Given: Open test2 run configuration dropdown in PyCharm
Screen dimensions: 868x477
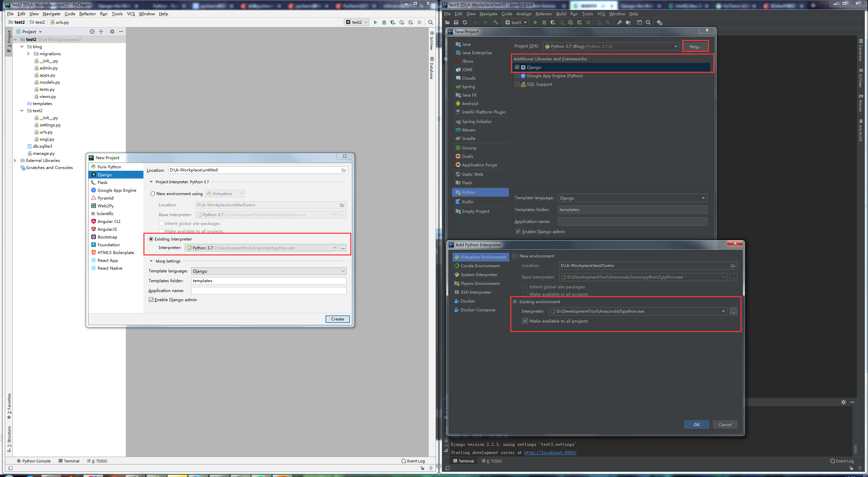Looking at the screenshot, I should 357,22.
